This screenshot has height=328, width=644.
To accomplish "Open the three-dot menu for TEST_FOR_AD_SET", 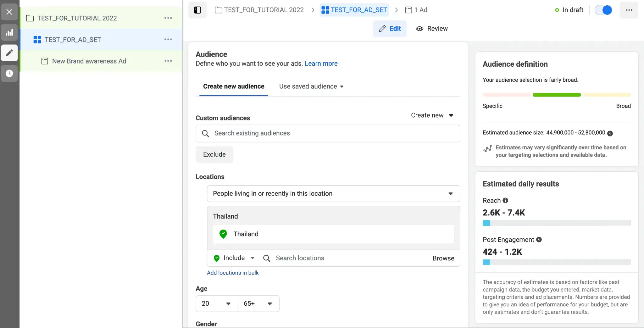I will 168,40.
